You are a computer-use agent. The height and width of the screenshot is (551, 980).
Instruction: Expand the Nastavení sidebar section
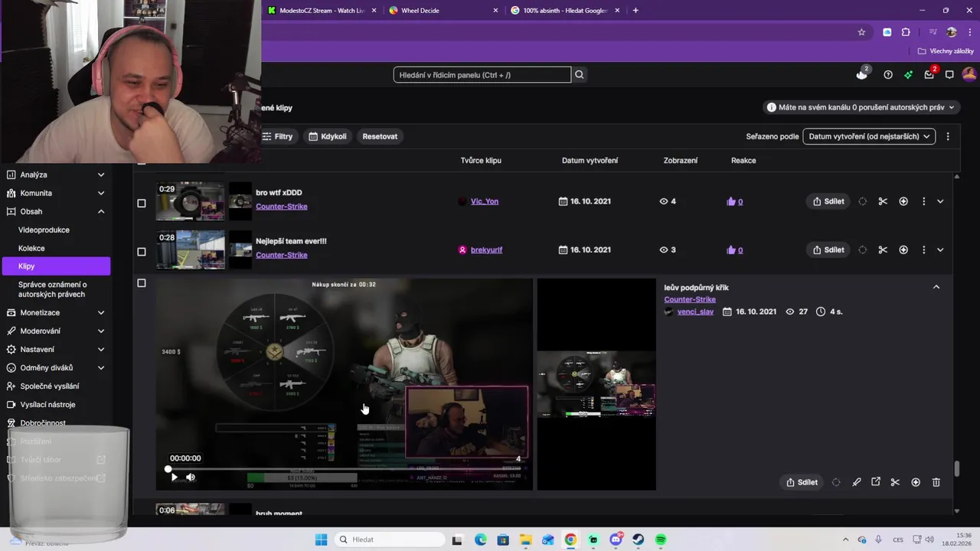[101, 349]
